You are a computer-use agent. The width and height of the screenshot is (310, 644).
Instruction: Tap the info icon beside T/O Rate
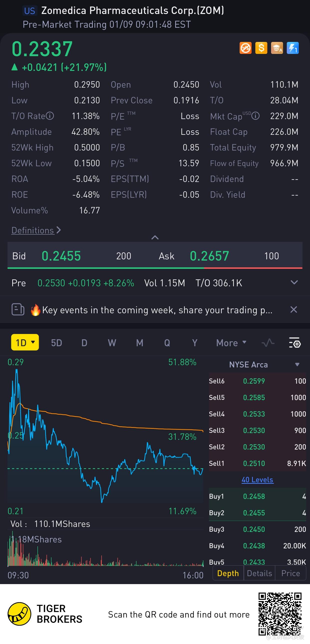[50, 116]
